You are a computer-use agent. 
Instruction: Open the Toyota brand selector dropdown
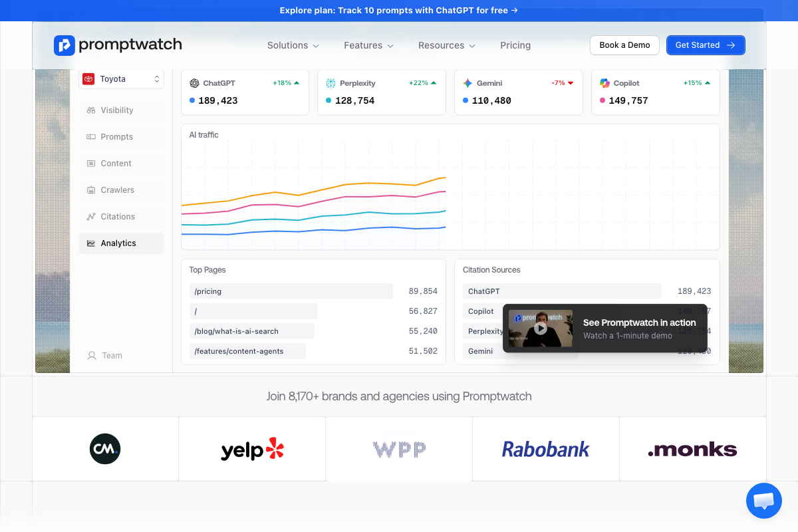click(121, 79)
